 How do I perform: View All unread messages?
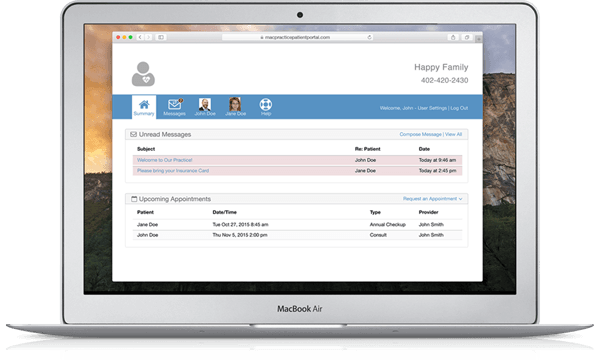453,134
